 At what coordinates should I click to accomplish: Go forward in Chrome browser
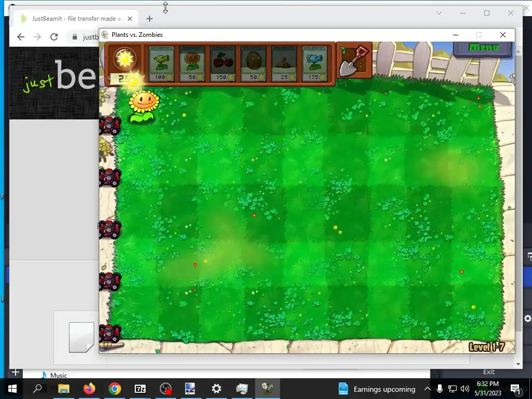[x=37, y=37]
